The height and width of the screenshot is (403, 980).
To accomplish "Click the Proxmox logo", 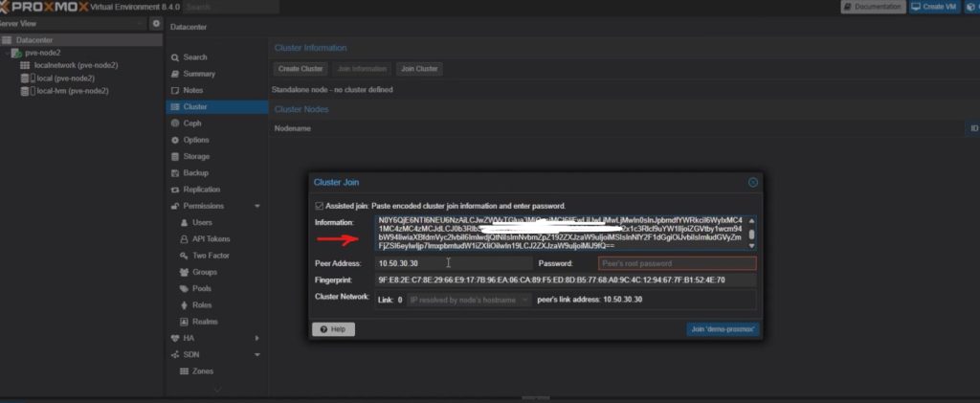I will (44, 7).
